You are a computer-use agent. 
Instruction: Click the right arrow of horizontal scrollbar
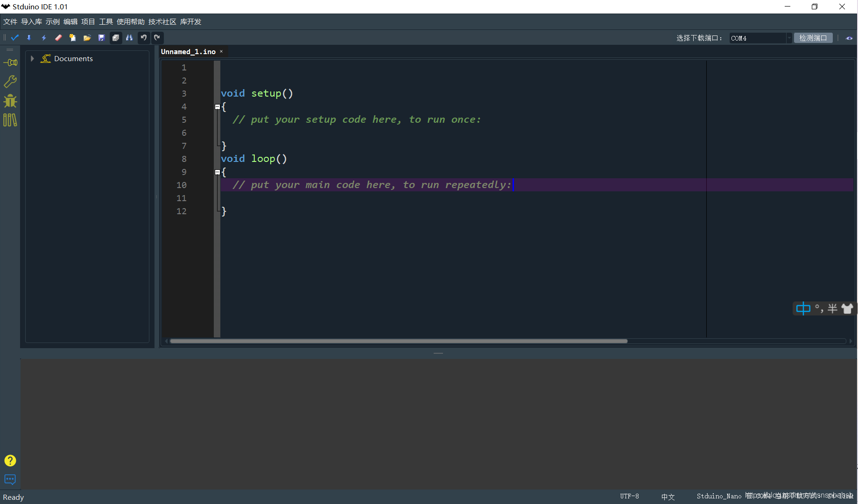pyautogui.click(x=851, y=341)
